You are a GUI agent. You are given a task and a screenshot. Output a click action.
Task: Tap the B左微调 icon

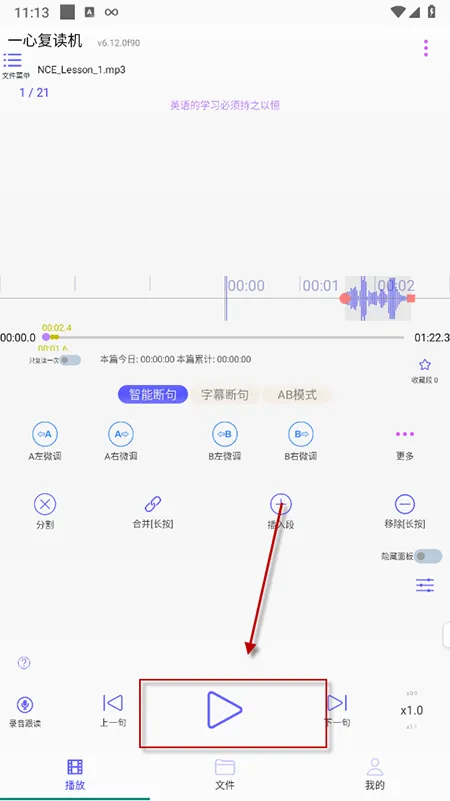(x=225, y=434)
